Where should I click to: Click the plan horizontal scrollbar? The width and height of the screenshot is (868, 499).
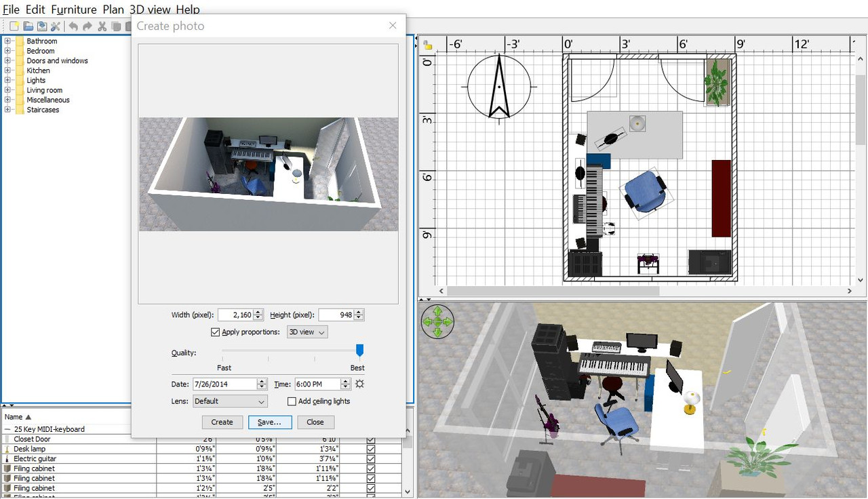click(x=549, y=291)
